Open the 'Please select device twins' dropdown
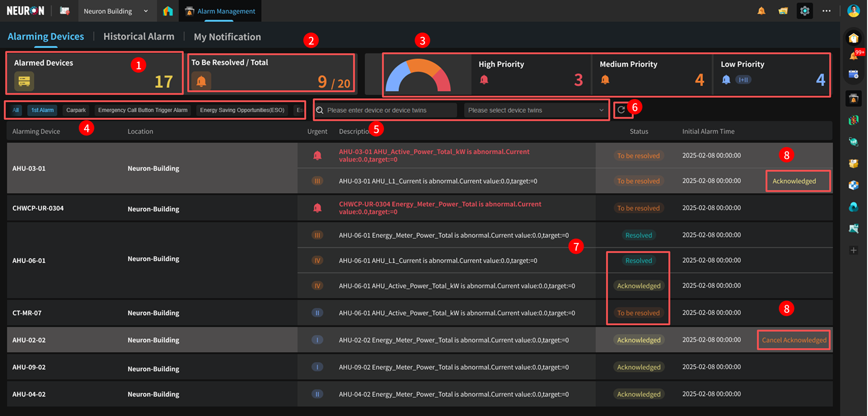This screenshot has width=868, height=416. [535, 110]
